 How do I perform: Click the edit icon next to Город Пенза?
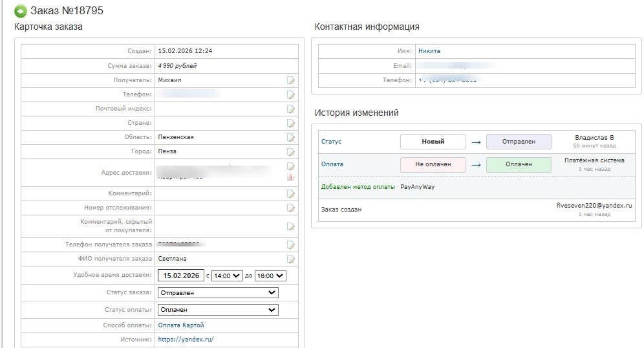click(291, 151)
